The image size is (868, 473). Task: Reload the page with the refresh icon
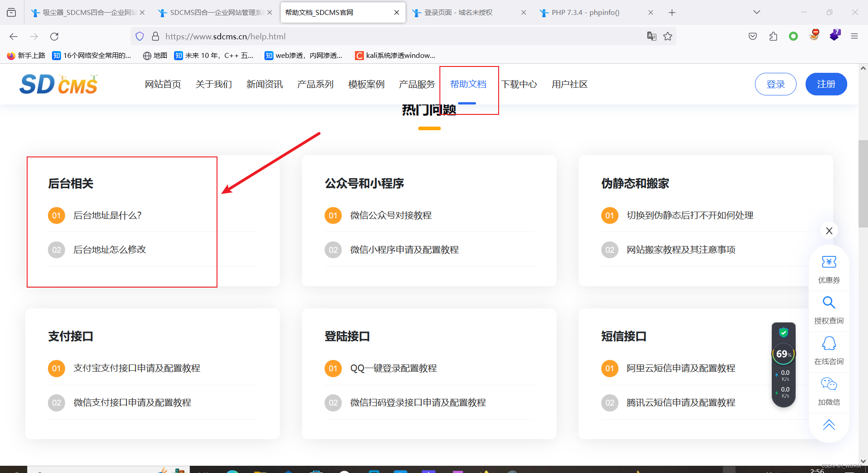(54, 36)
